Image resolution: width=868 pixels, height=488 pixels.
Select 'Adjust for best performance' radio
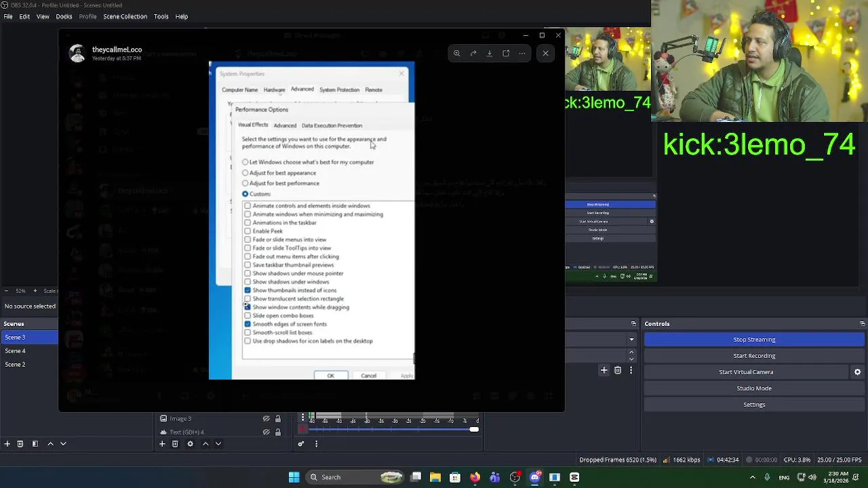click(245, 183)
